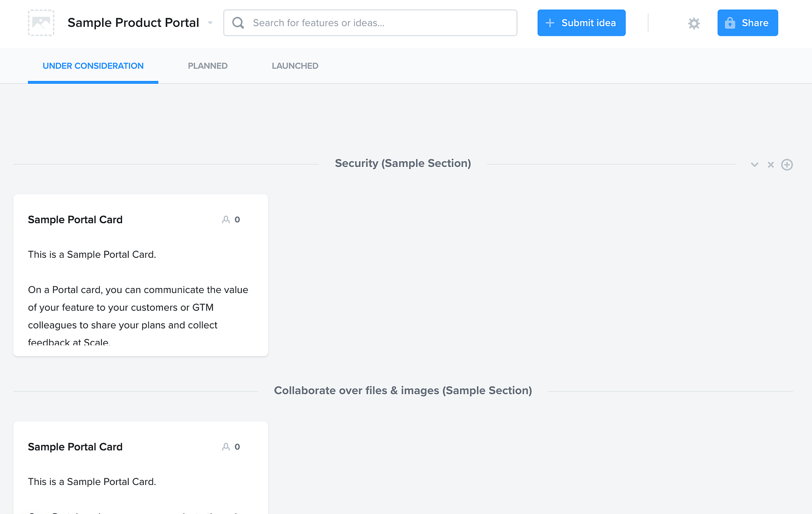Click the search magnifier icon
The height and width of the screenshot is (514, 812).
pyautogui.click(x=238, y=23)
